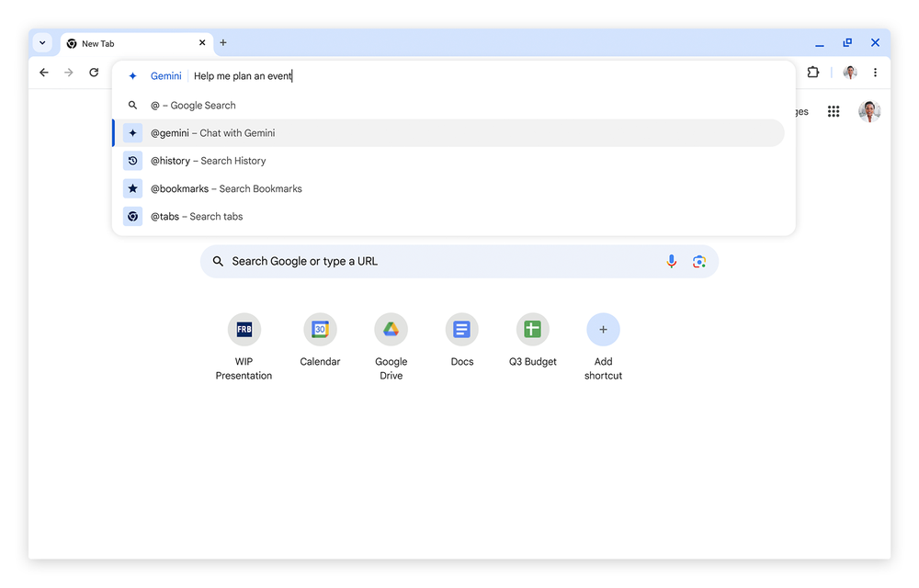
Task: Open the Chrome three-dot menu
Action: pyautogui.click(x=875, y=73)
